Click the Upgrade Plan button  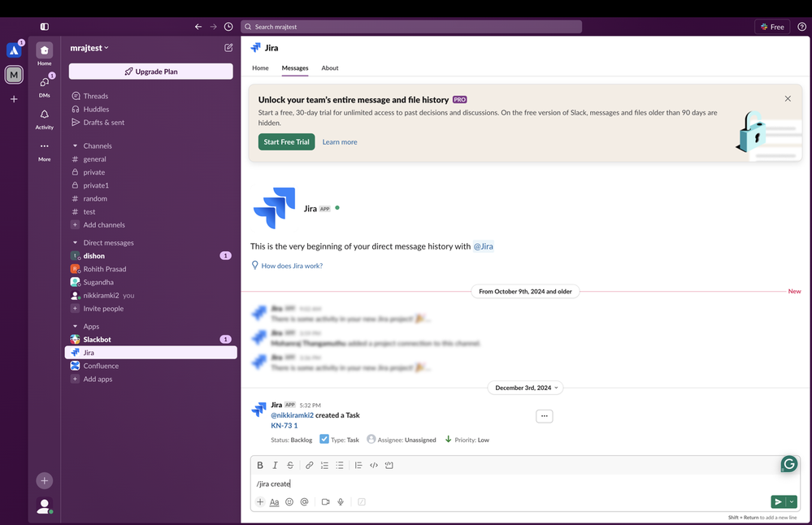[x=150, y=72]
